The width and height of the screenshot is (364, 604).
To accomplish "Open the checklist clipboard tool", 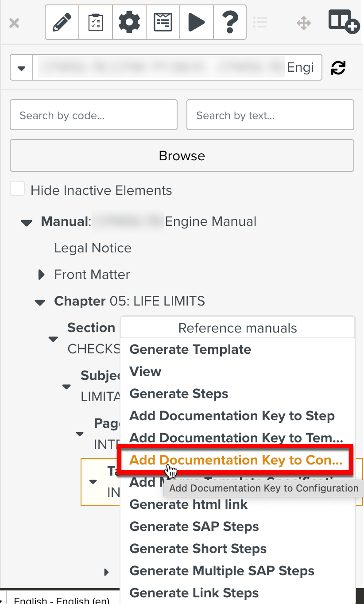I will point(95,22).
